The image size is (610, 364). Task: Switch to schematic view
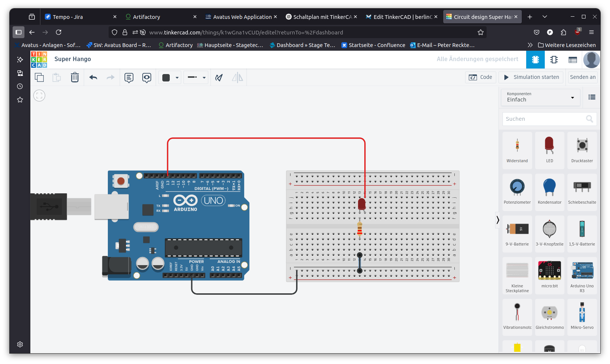[x=554, y=60]
